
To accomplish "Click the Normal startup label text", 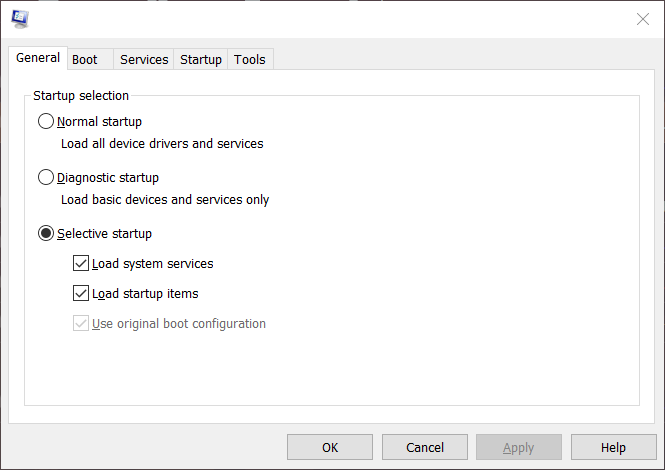I will click(99, 122).
